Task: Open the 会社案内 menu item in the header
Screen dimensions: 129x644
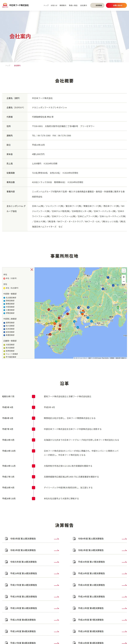Action: (83, 5)
